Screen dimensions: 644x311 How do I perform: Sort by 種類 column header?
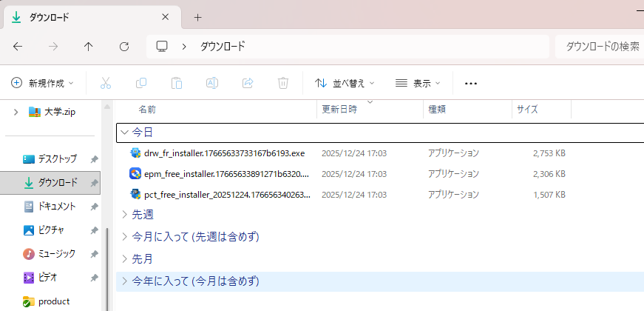pos(437,110)
